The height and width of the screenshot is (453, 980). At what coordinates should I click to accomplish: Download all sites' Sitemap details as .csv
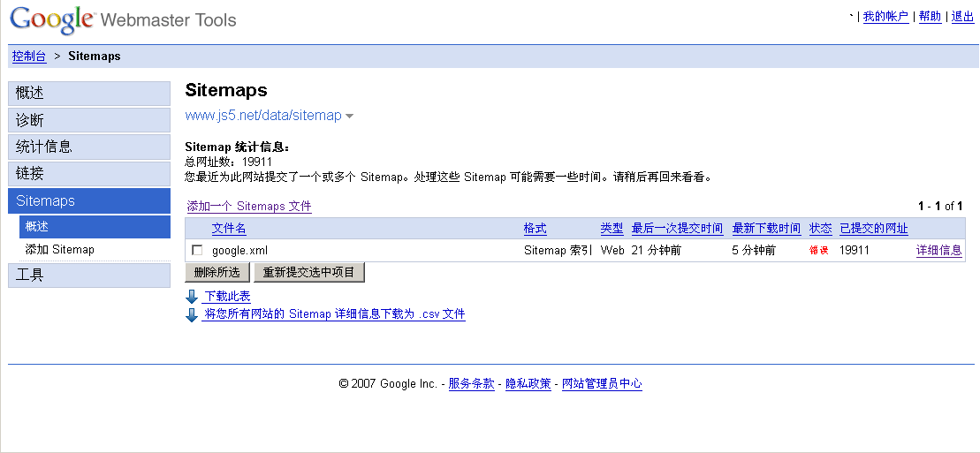[334, 314]
